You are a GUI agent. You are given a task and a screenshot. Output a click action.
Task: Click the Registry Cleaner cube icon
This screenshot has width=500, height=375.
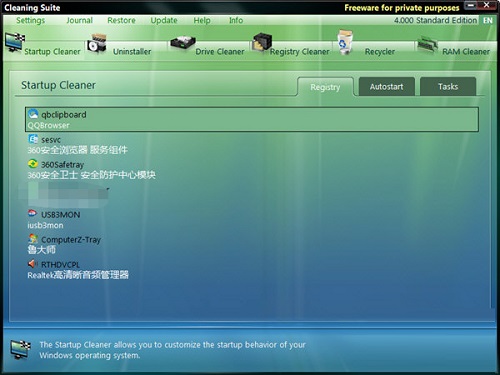[x=262, y=43]
